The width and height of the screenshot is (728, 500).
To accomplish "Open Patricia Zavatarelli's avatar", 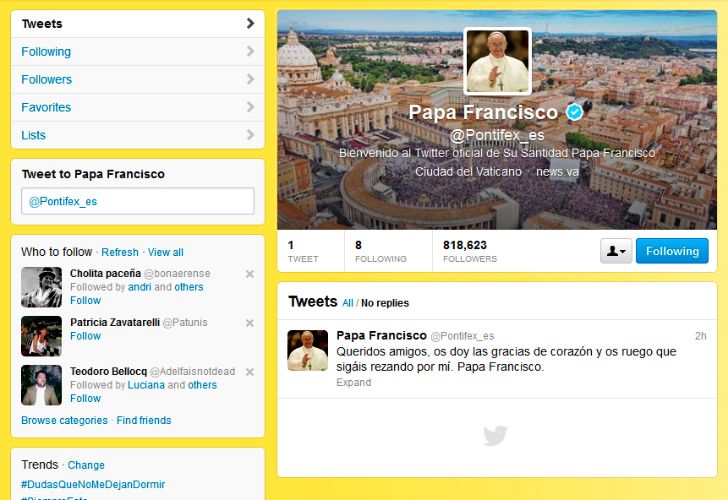I will click(41, 336).
